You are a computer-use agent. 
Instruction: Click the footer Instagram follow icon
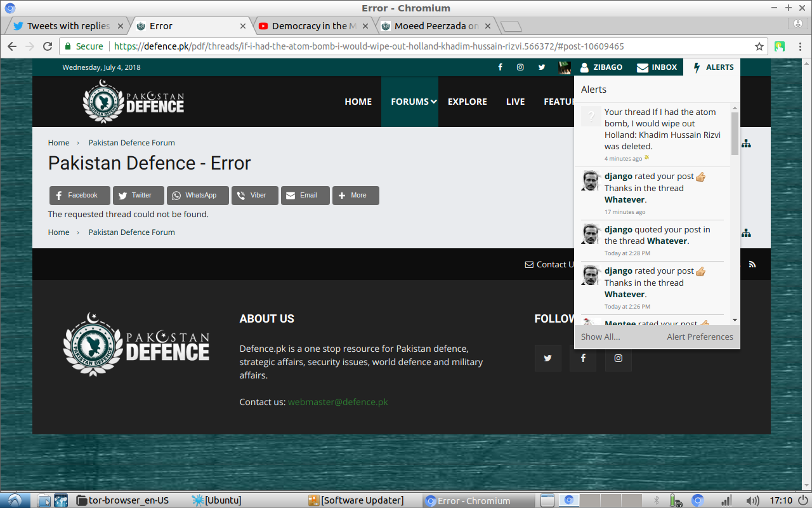click(x=619, y=358)
